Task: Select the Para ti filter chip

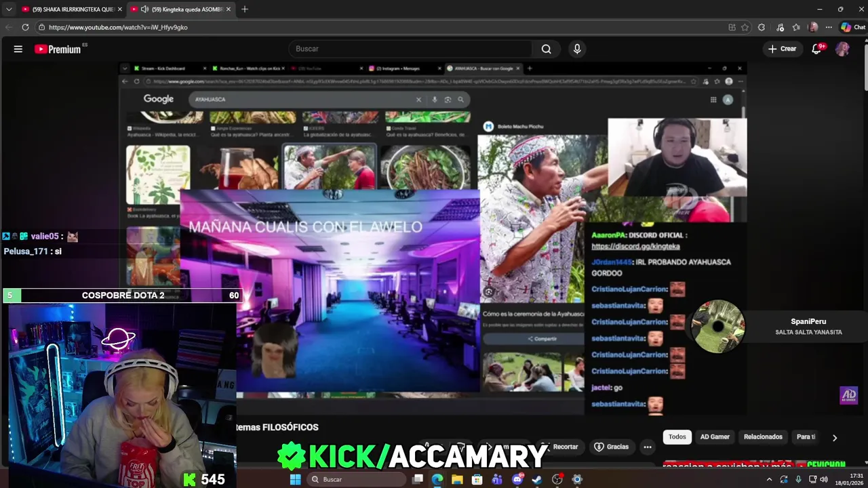Action: point(806,437)
